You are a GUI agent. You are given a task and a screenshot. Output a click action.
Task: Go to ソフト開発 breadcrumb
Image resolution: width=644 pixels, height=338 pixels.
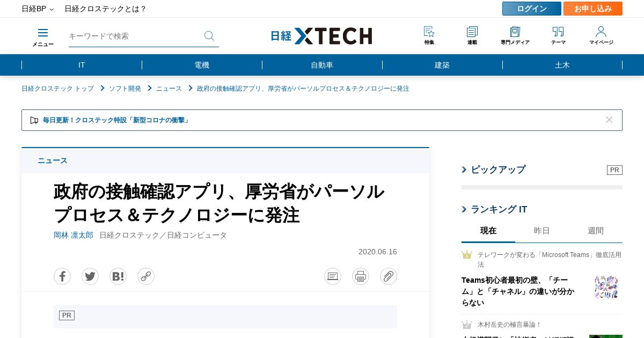point(125,89)
